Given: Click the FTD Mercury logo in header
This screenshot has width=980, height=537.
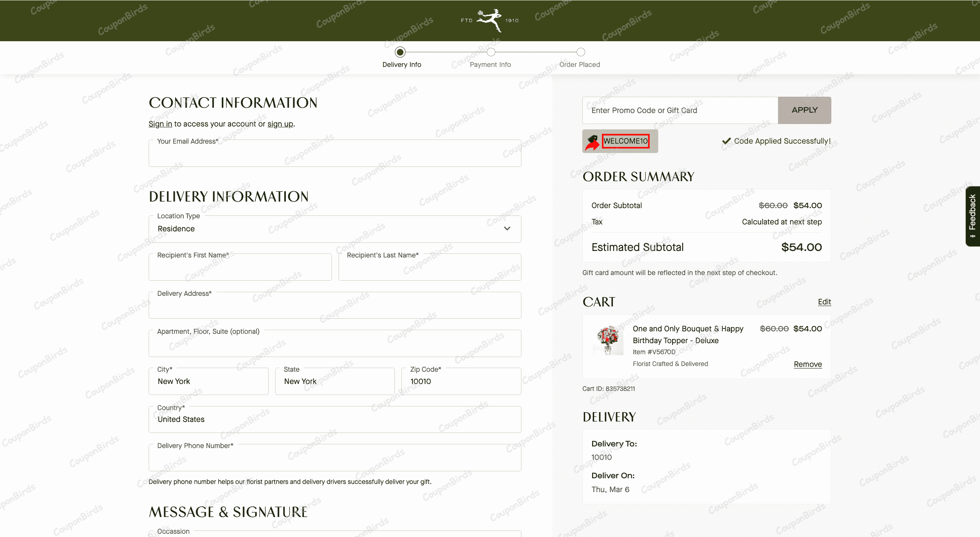Looking at the screenshot, I should point(490,20).
